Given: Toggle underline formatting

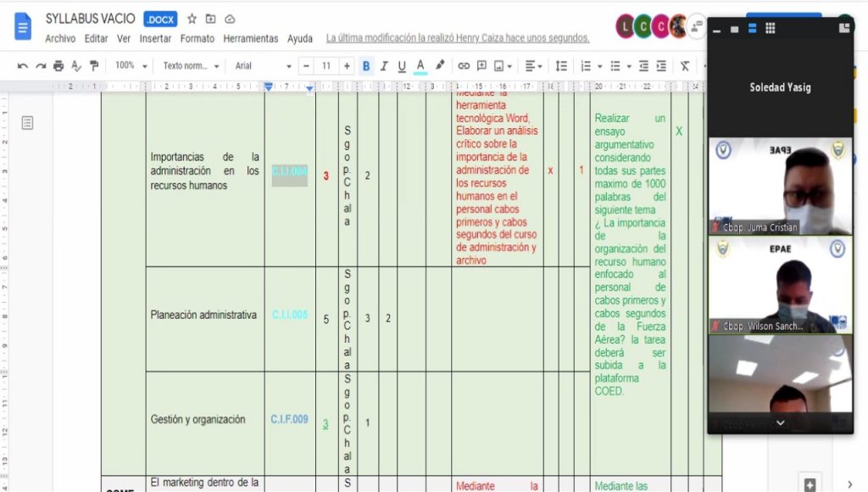Looking at the screenshot, I should click(402, 66).
